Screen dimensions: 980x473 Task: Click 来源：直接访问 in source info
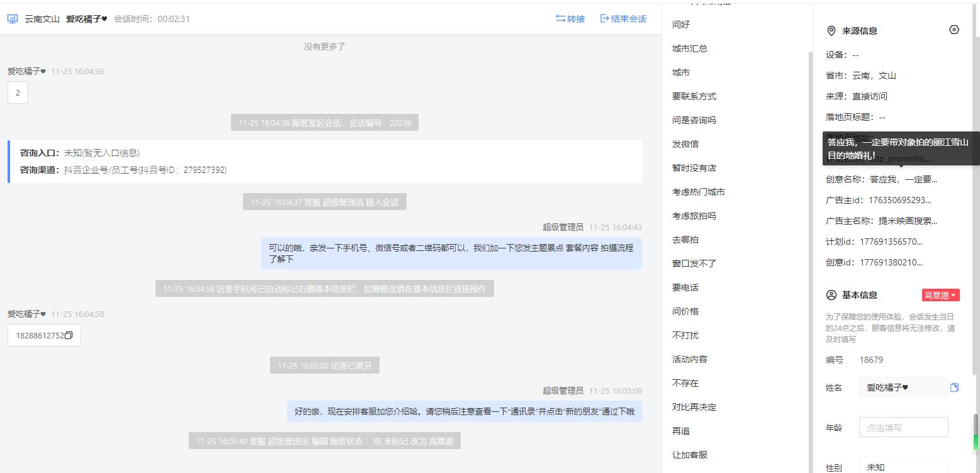pyautogui.click(x=857, y=96)
